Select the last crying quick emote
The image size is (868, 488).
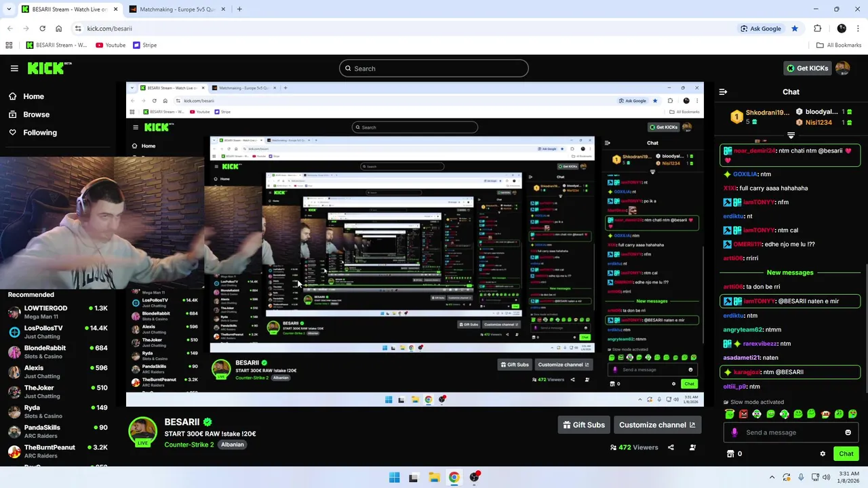click(852, 413)
